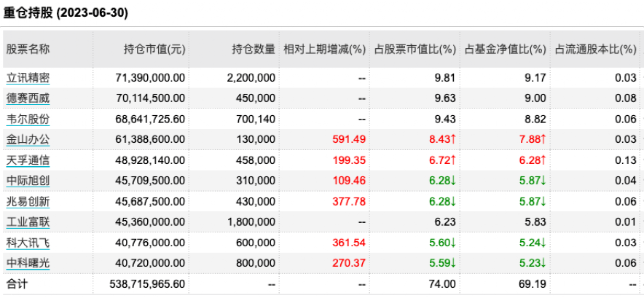Click the 兆易创新 stock name
Screen dimensions: 644x298
pos(28,200)
